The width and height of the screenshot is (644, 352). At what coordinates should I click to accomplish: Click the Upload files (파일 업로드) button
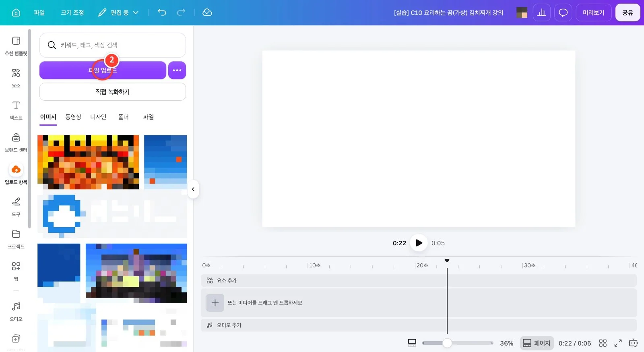click(x=103, y=70)
